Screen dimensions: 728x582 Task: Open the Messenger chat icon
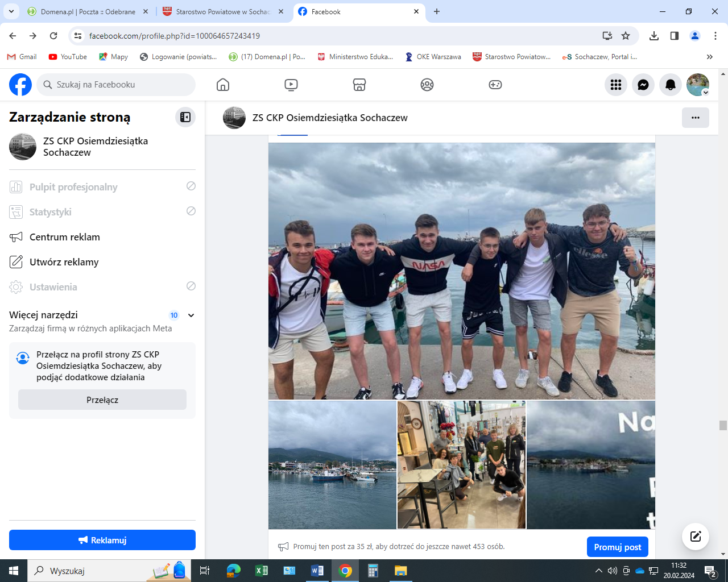(643, 85)
